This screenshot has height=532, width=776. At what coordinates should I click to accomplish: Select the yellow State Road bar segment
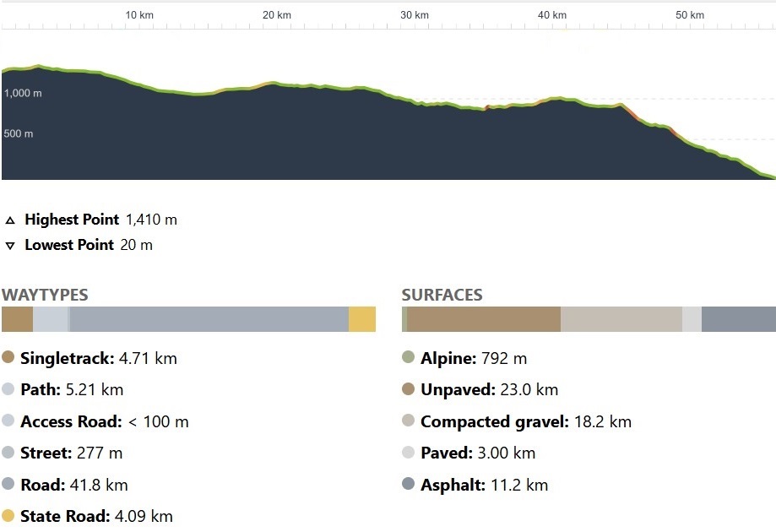(362, 319)
